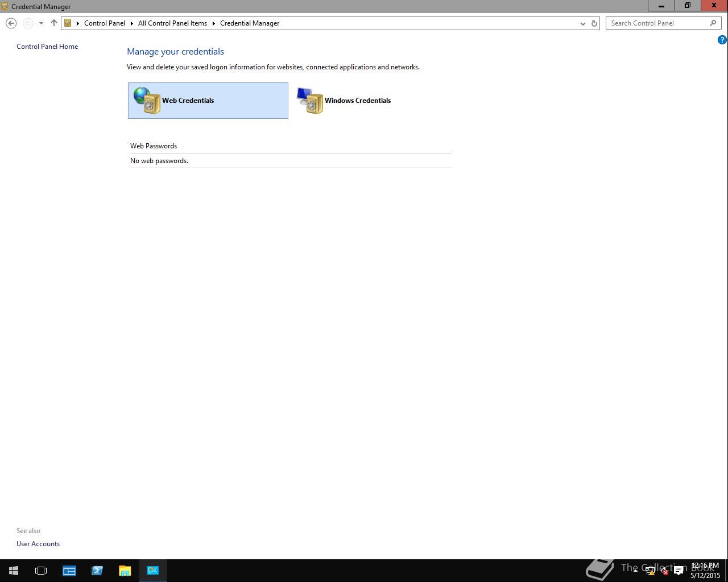This screenshot has height=582, width=728.
Task: Open the recent locations dropdown arrow
Action: [x=41, y=23]
